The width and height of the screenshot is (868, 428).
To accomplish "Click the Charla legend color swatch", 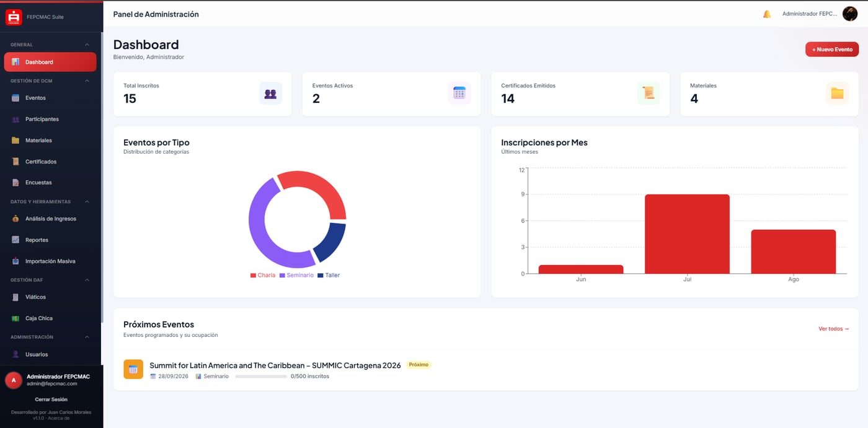I will point(253,275).
